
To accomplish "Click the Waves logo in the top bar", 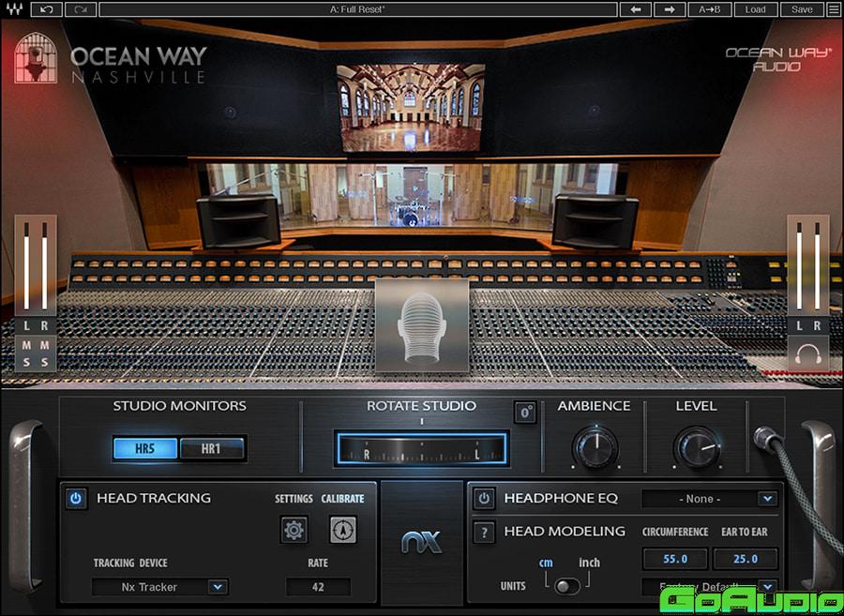I will [x=14, y=9].
